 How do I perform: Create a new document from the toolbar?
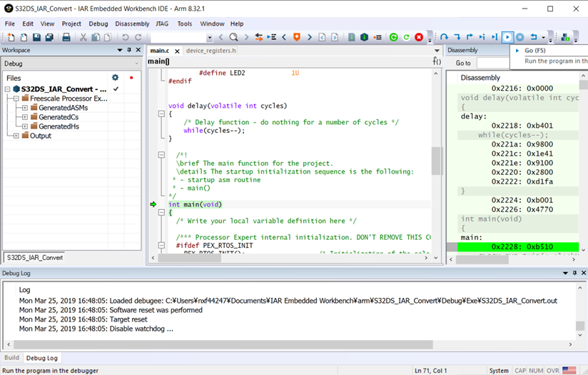[x=11, y=37]
